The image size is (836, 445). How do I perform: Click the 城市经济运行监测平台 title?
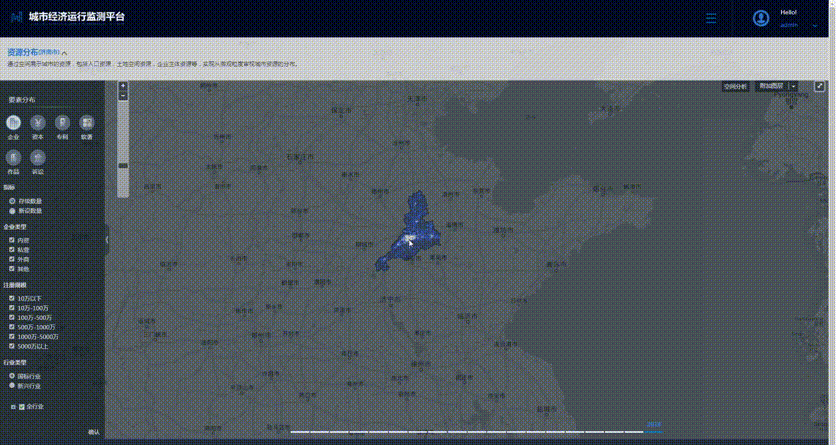[77, 17]
